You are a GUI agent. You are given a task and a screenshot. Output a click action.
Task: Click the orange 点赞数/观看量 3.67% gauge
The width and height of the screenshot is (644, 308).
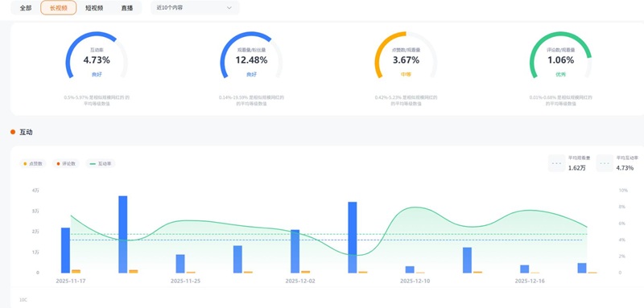(406, 55)
